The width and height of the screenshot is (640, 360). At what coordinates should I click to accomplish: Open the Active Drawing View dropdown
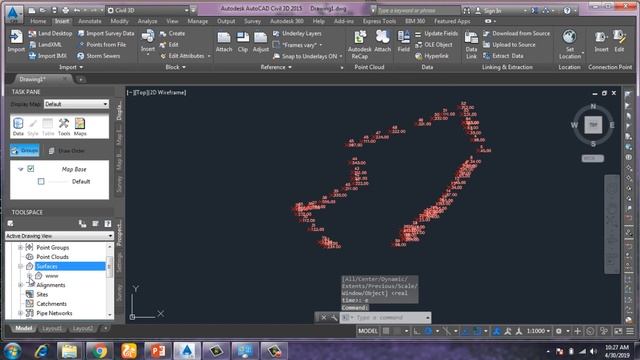click(59, 236)
